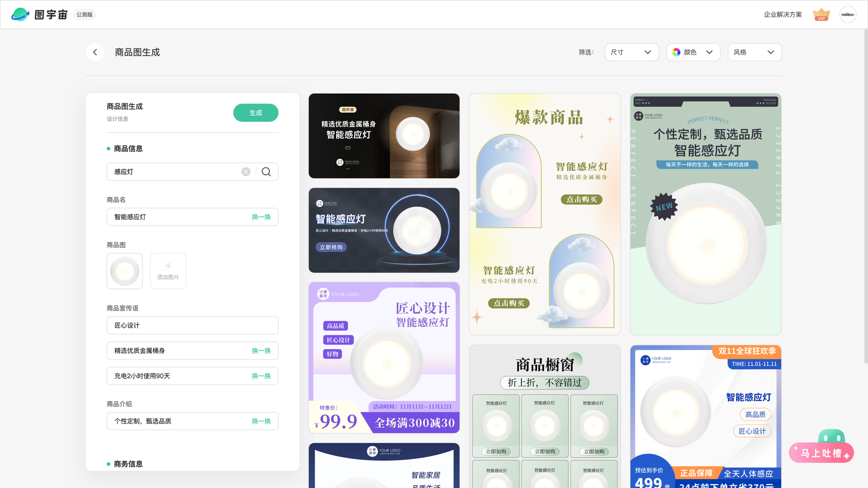Select the uploaded lamp product thumbnail

click(124, 271)
